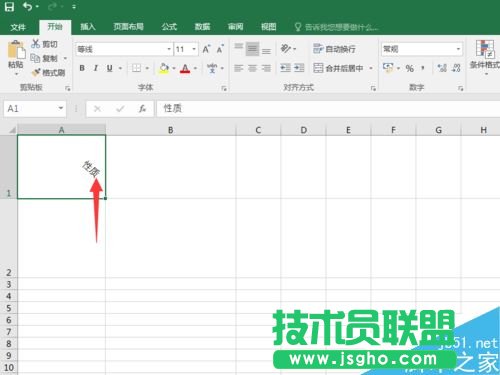This screenshot has width=500, height=375.
Task: Open the Fill Color dropdown arrow
Action: [174, 68]
